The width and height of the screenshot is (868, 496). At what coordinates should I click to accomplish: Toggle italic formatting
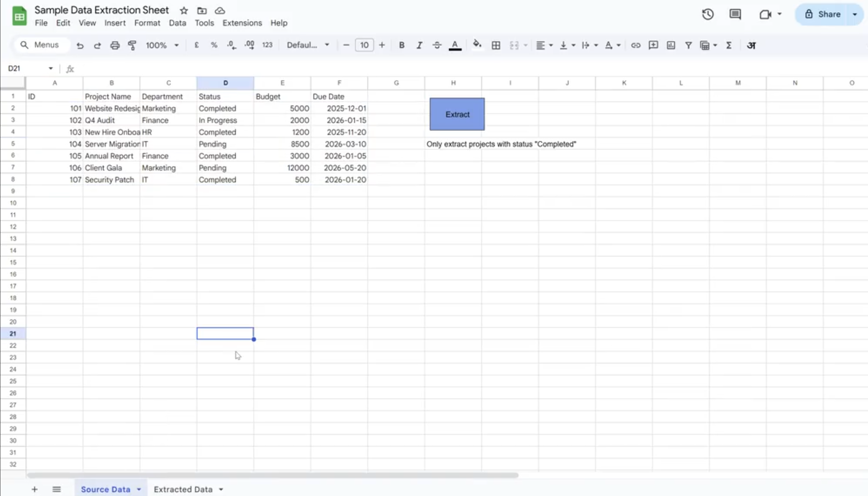tap(419, 45)
